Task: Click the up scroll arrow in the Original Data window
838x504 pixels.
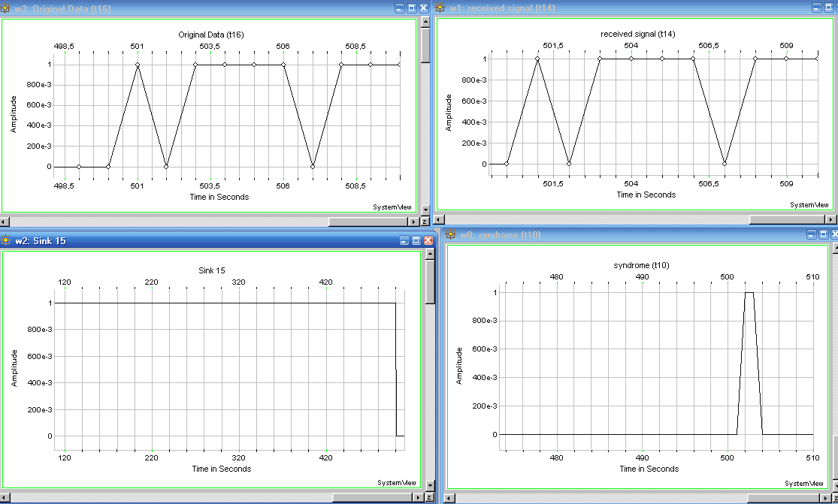Action: (425, 22)
